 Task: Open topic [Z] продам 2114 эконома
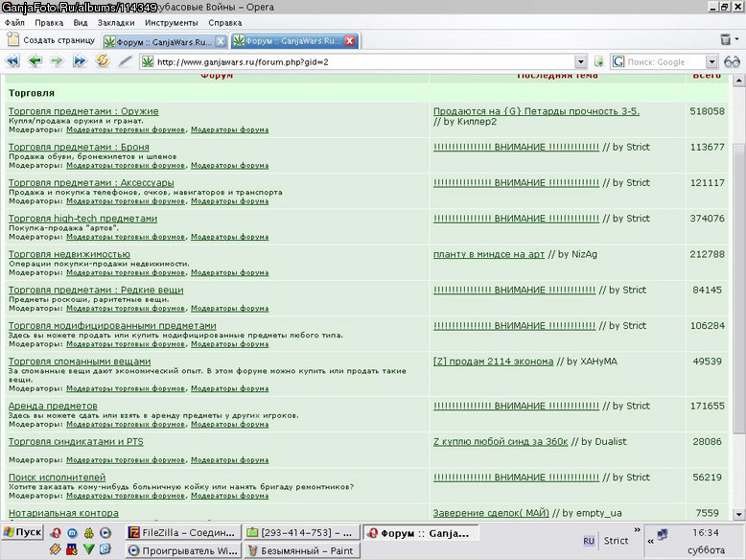coord(494,362)
